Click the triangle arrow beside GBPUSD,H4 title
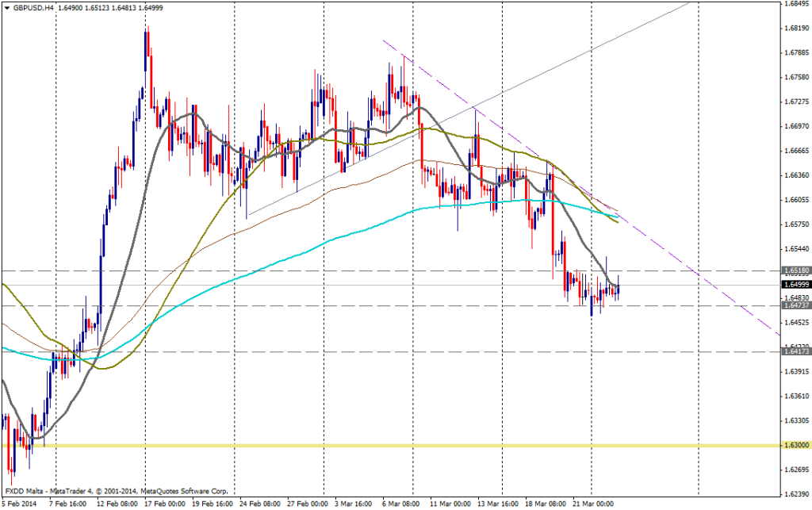Screen dimensions: 812x510 6,6
